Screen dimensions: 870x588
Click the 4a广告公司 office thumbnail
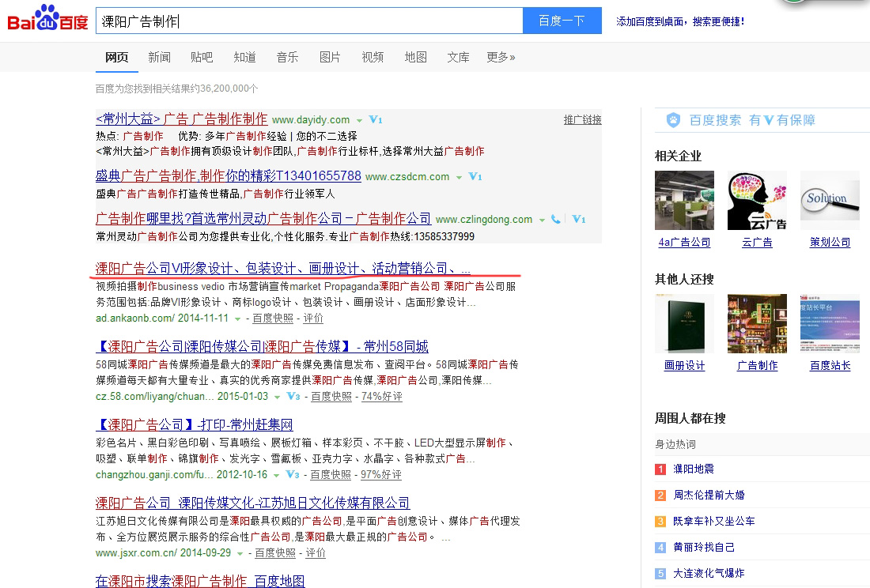click(x=684, y=200)
